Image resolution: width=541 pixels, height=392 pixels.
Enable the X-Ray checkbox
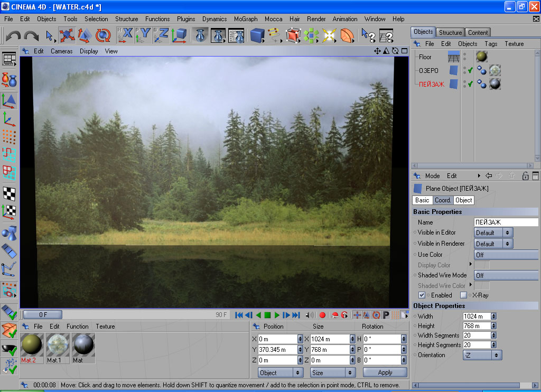[x=463, y=295]
